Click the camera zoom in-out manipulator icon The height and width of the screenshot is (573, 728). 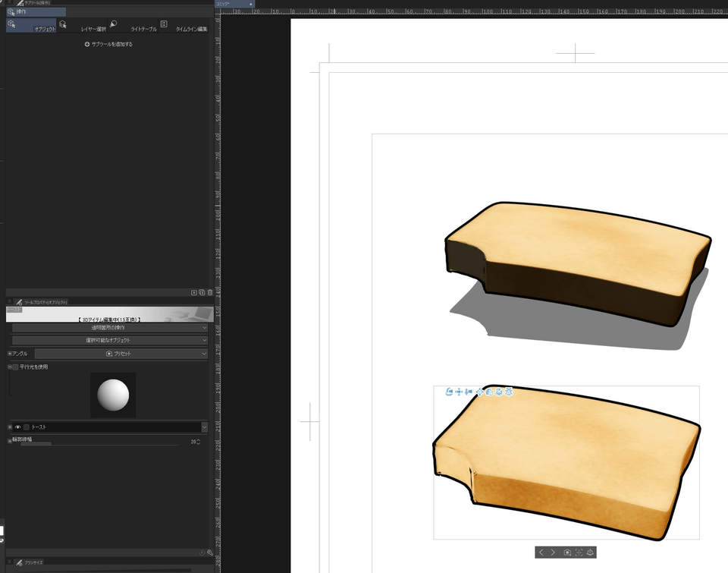click(469, 392)
